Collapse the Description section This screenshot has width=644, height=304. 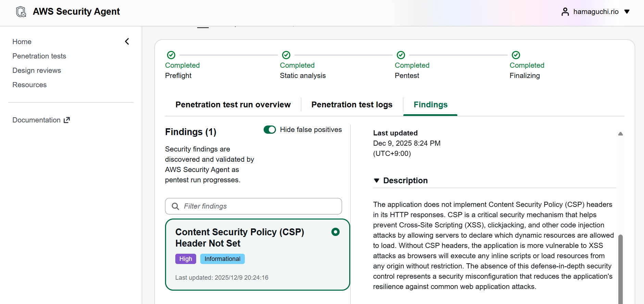377,181
